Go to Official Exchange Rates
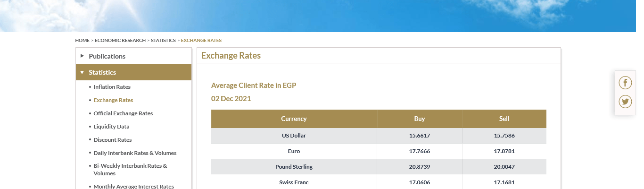This screenshot has height=189, width=644. [123, 113]
